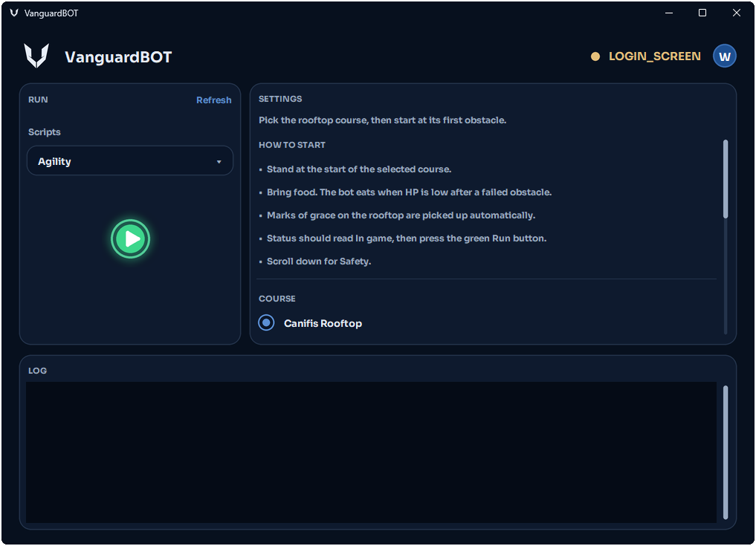The image size is (756, 546).
Task: Click the Settings panel scrollbar
Action: 725,179
